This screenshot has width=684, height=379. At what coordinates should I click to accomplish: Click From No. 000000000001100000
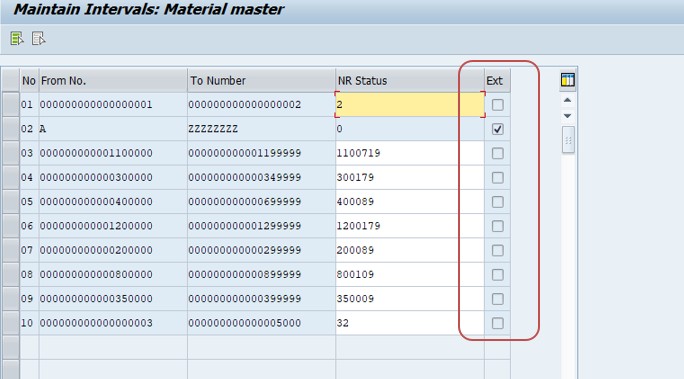(x=113, y=153)
